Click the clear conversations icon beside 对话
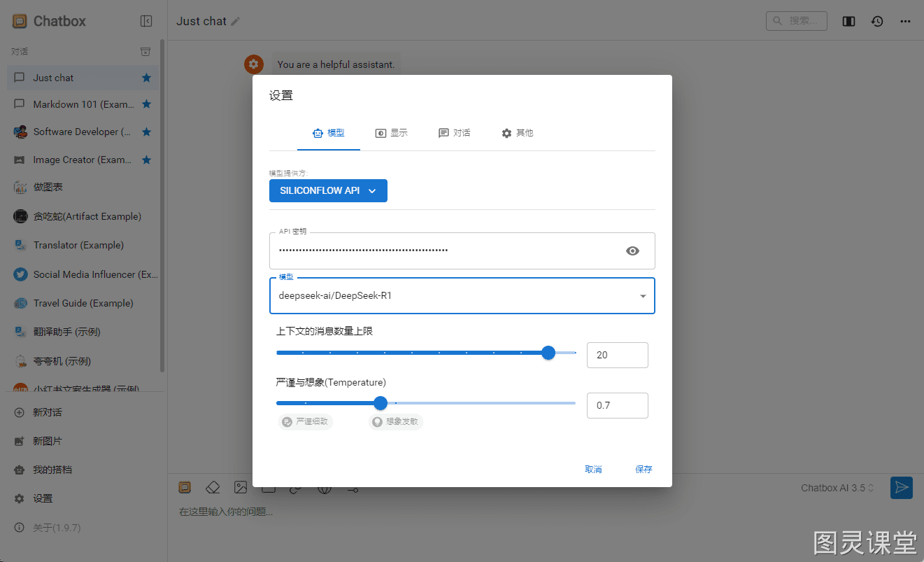The image size is (924, 562). tap(145, 51)
